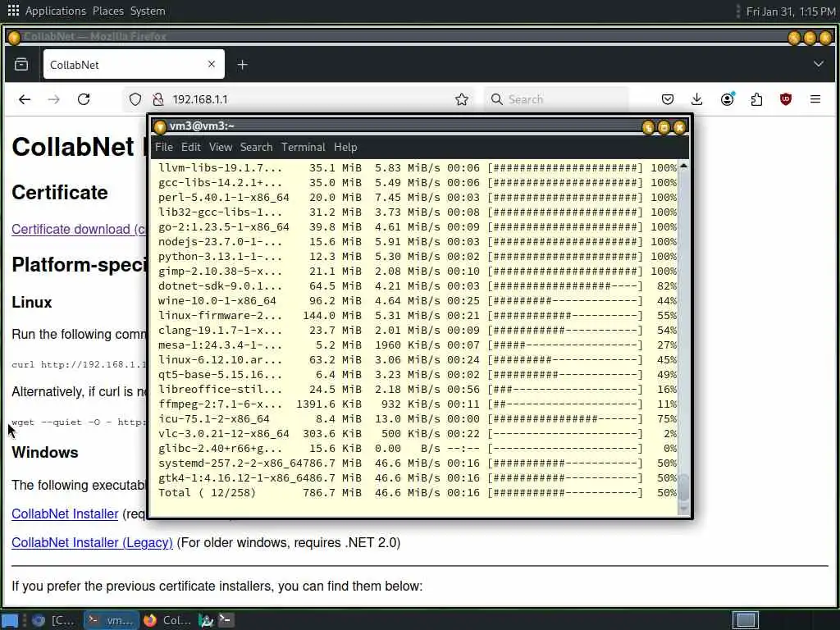840x630 pixels.
Task: Click the Certificate heading
Action: 59,193
